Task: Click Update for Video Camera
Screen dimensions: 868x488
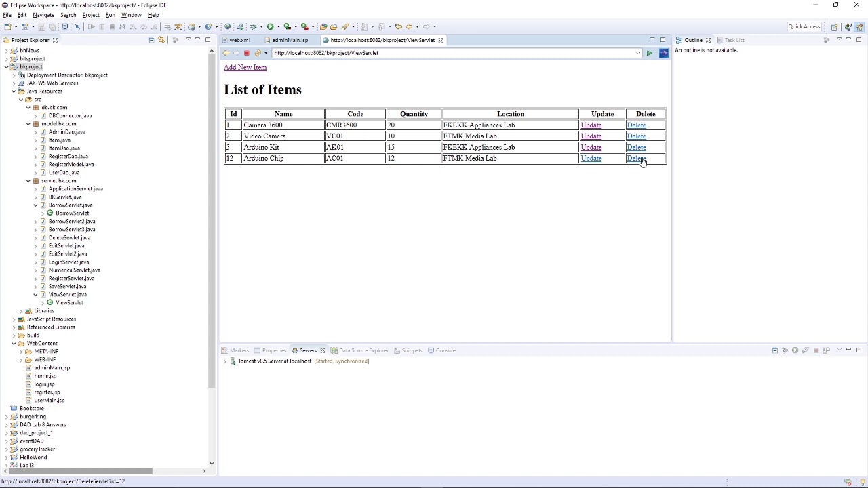Action: coord(591,136)
